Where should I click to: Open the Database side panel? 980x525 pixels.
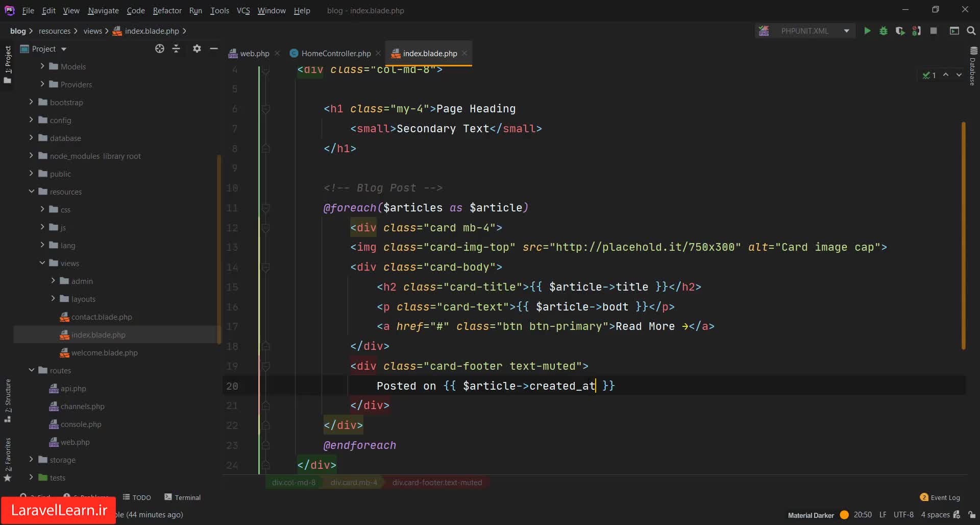(x=973, y=66)
